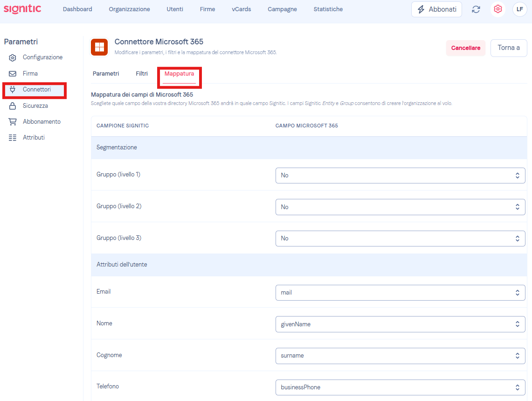Open the Cognome surname dropdown
Screen dimensions: 532x401
pyautogui.click(x=401, y=356)
